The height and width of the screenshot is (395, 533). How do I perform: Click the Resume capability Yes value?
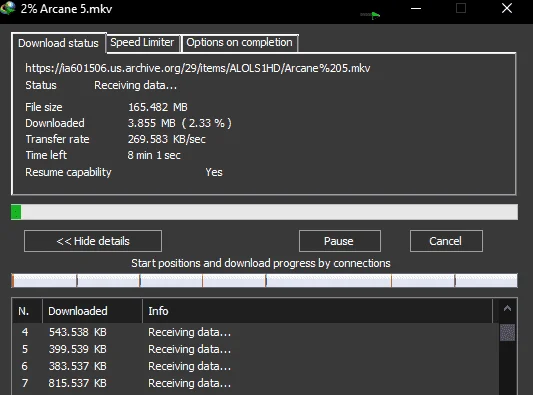tap(214, 172)
